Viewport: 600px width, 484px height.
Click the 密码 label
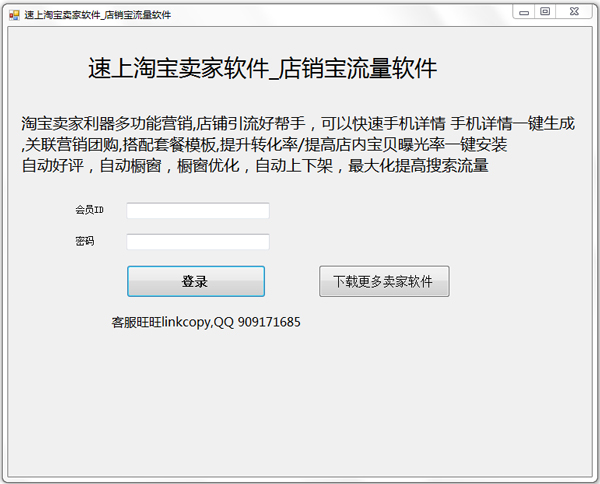click(85, 241)
